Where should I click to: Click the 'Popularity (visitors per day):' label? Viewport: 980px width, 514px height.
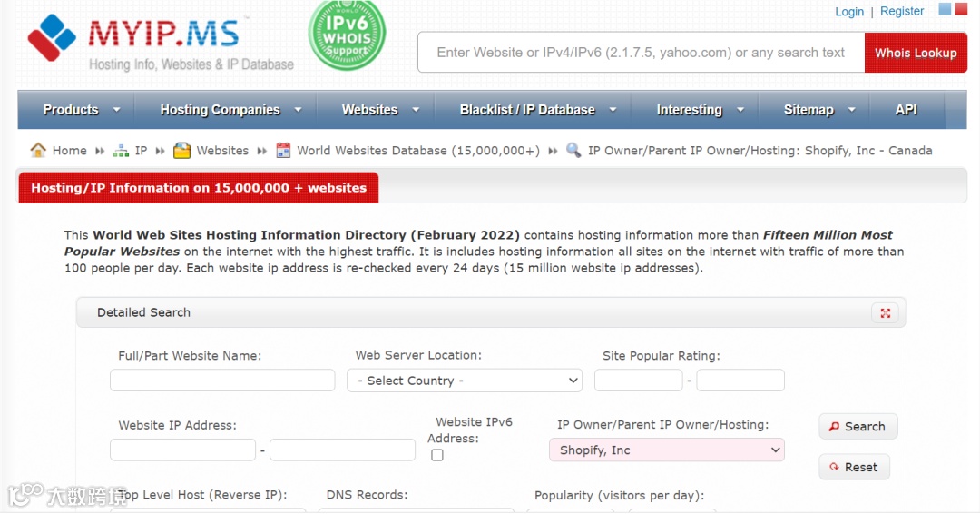pyautogui.click(x=620, y=495)
